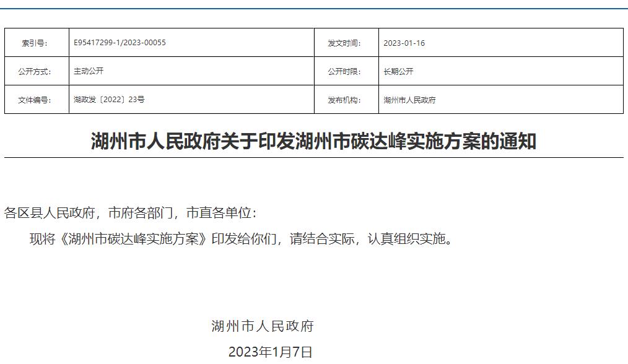The height and width of the screenshot is (364, 628).
Task: Select document number 湖政发〔2022〕23号
Action: coord(109,100)
